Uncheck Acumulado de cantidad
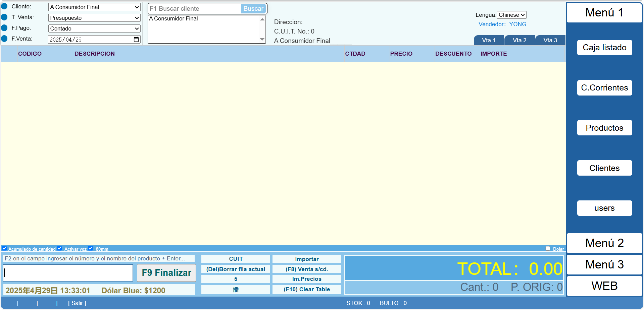This screenshot has height=310, width=644. point(4,248)
